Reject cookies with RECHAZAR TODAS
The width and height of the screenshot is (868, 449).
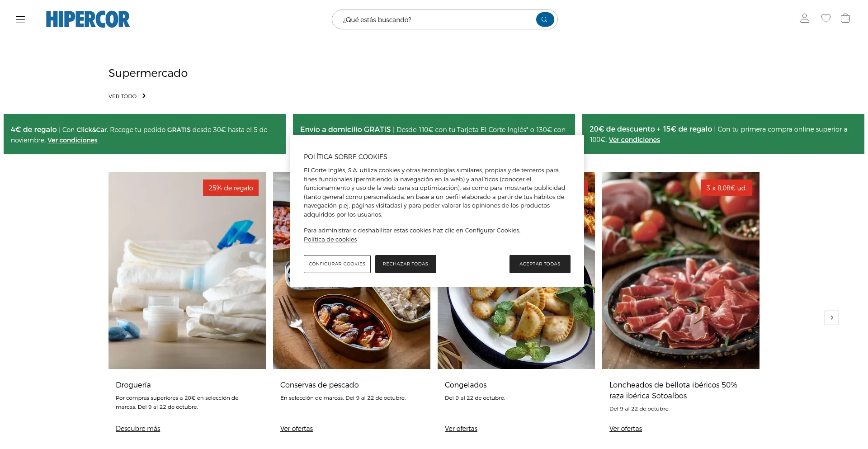(406, 264)
